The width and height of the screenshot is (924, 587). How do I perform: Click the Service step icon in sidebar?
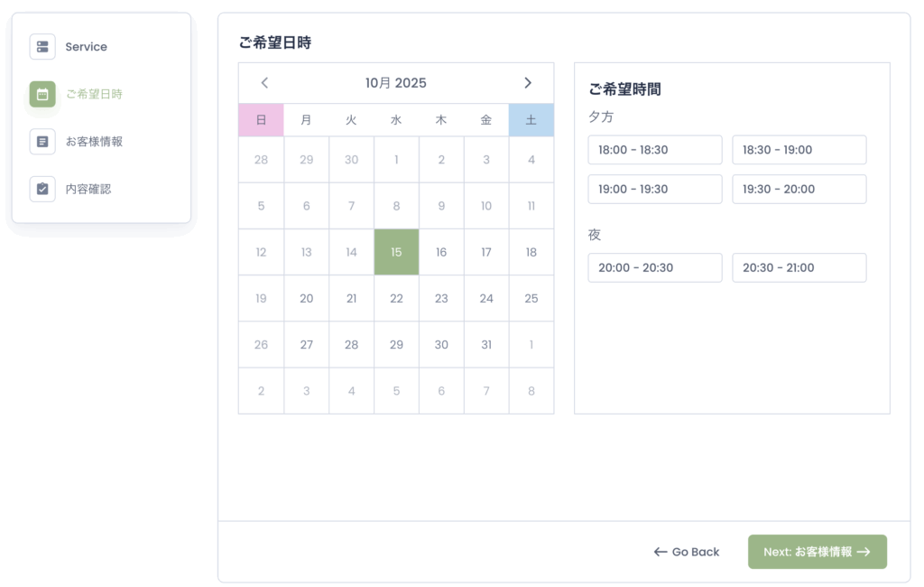click(x=42, y=47)
